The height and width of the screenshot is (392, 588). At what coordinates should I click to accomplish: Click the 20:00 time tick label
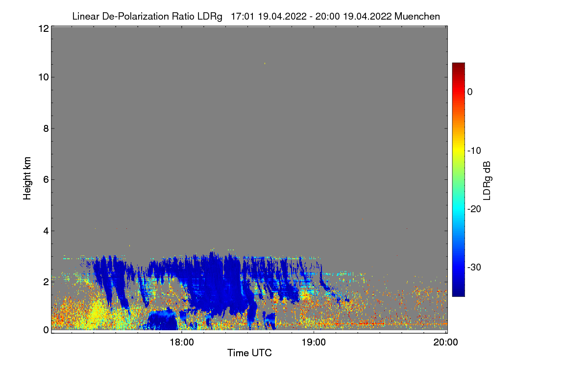click(x=446, y=343)
